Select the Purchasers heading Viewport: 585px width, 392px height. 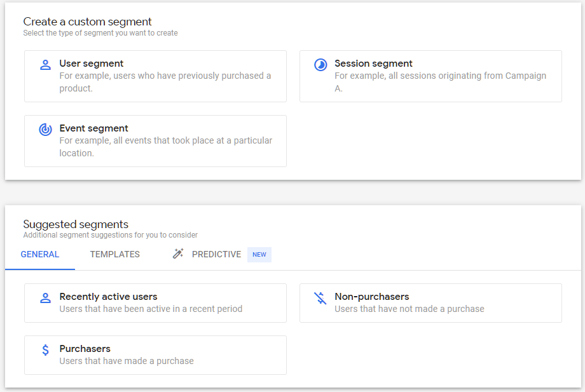[85, 349]
